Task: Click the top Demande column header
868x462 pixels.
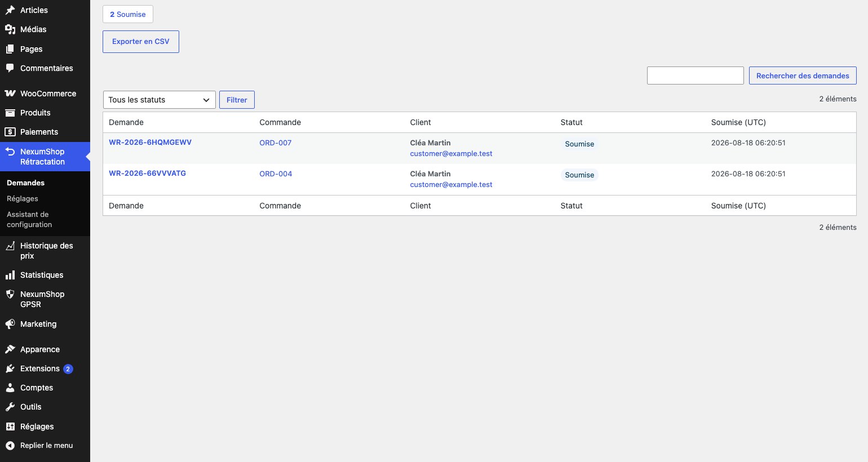Action: point(126,122)
